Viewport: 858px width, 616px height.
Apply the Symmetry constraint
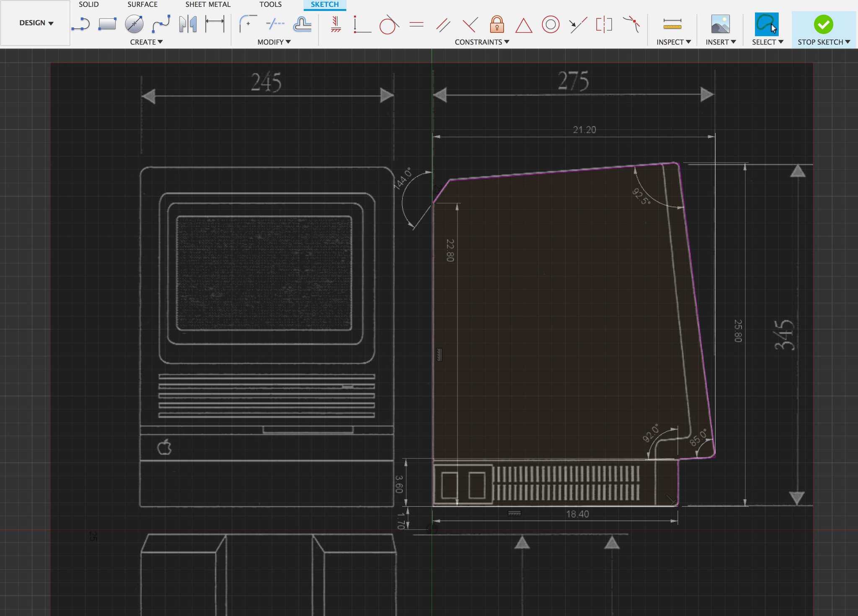(x=604, y=24)
